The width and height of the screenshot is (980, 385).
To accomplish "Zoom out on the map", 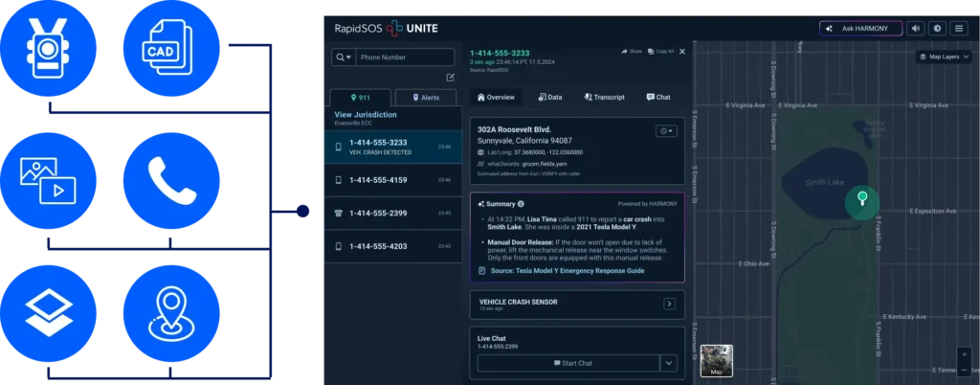I will pyautogui.click(x=964, y=369).
